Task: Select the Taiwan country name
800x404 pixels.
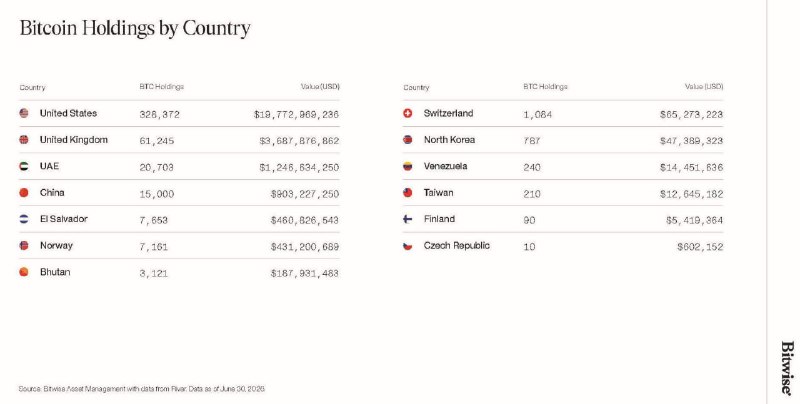Action: point(438,193)
